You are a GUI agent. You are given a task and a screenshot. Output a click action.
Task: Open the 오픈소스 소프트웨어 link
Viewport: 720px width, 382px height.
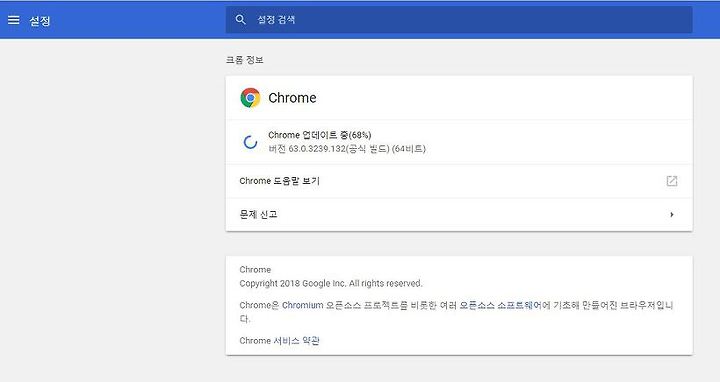(501, 305)
